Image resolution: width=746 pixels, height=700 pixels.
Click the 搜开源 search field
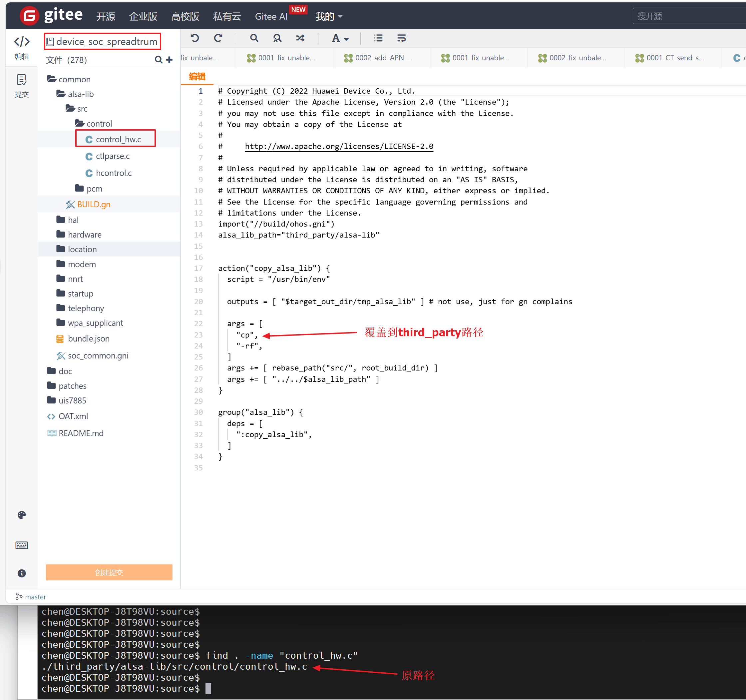(689, 16)
